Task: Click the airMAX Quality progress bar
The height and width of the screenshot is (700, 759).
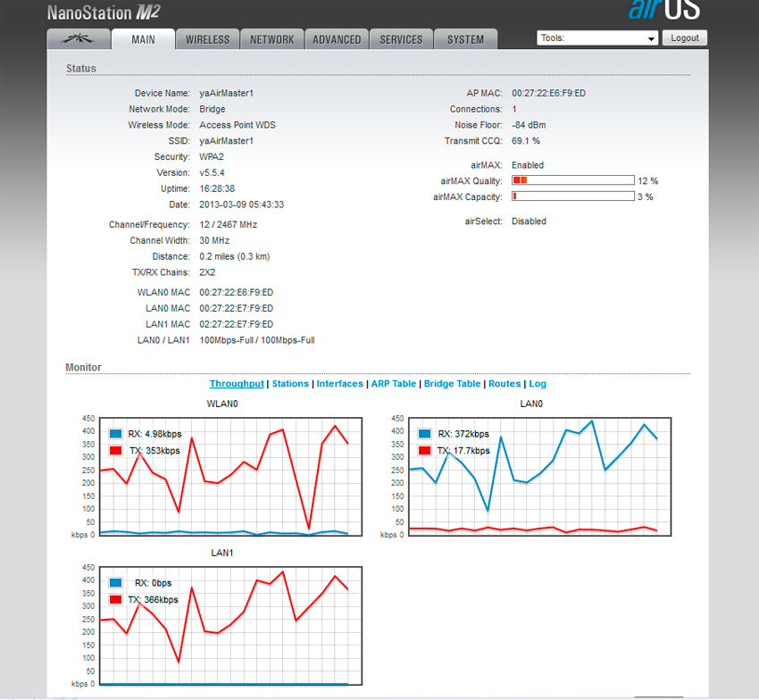Action: pos(573,180)
